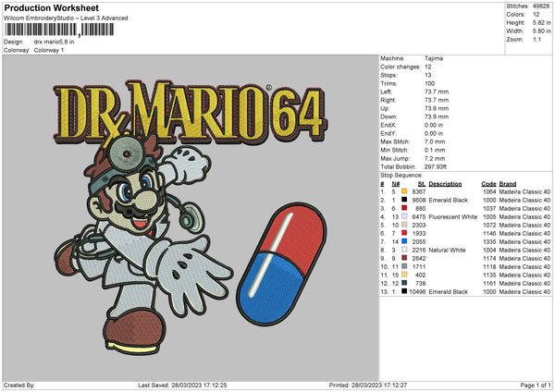
Task: Choose the red swatch beside 1933 stitches
Action: [404, 233]
